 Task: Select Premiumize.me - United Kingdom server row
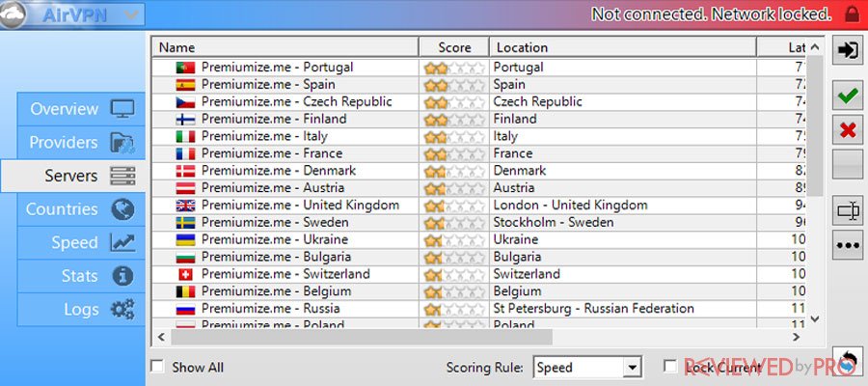(x=479, y=205)
